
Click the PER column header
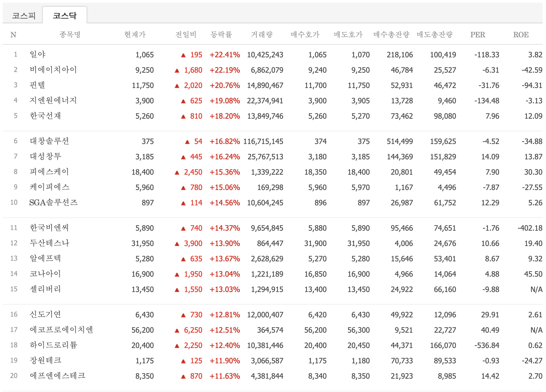(x=478, y=35)
